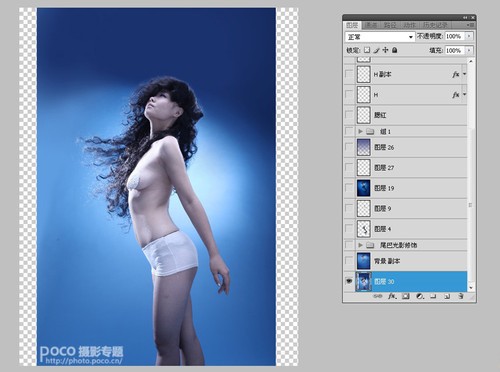
Task: Lock transparent pixels icon
Action: click(367, 50)
